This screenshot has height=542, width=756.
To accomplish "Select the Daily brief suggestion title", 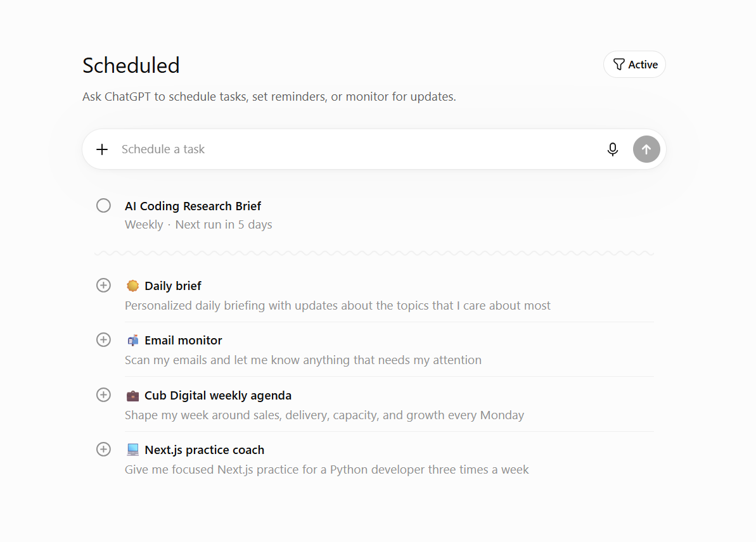I will [173, 286].
